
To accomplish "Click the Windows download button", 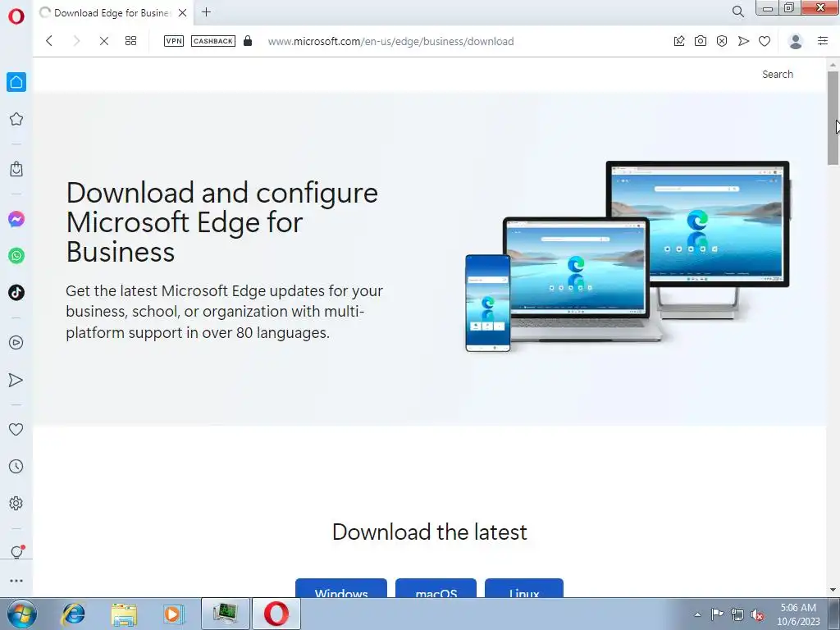I will click(341, 588).
